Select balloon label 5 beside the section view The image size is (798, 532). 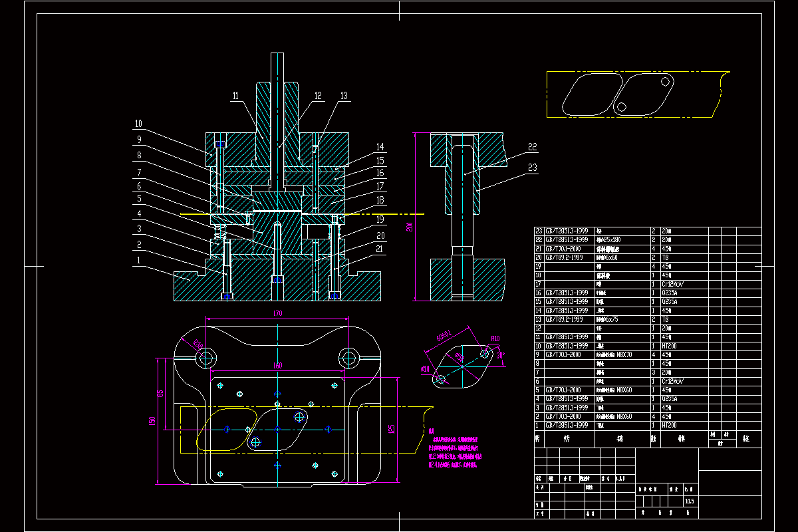click(140, 198)
